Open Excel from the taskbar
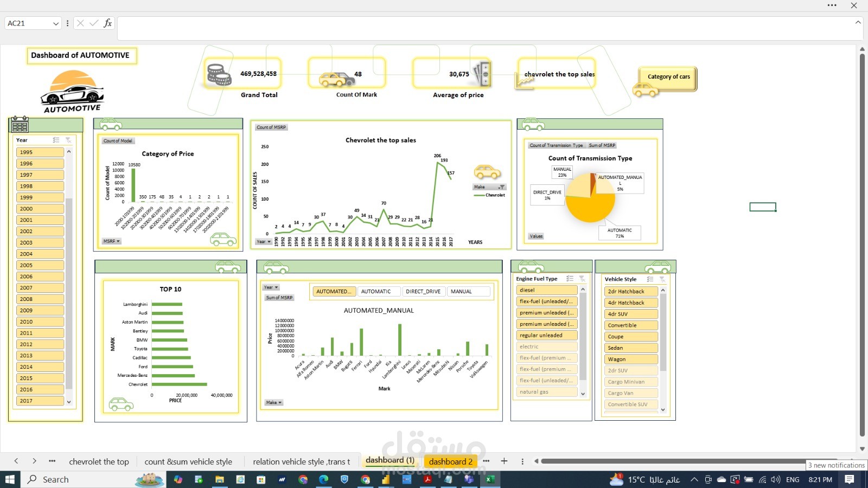Screen dimensions: 868x488 point(490,479)
